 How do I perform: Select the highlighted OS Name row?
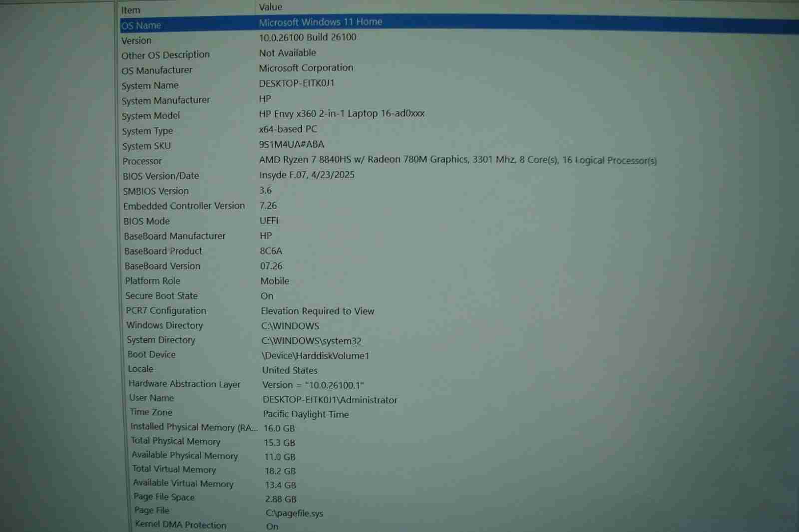(141, 25)
